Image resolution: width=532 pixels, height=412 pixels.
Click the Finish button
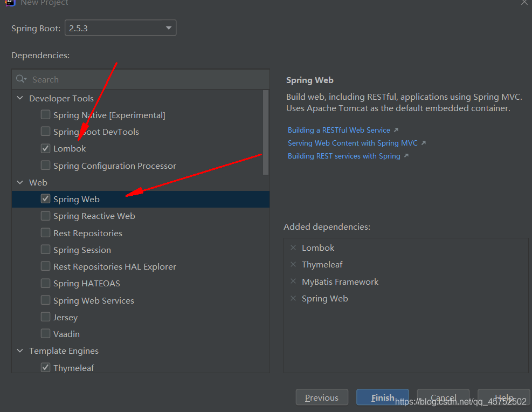(382, 397)
